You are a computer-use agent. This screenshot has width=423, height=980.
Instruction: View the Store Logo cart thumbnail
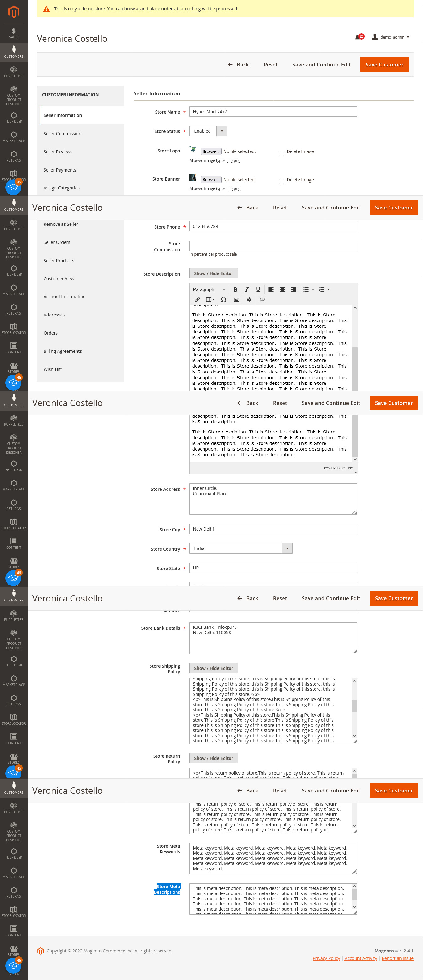pos(193,149)
